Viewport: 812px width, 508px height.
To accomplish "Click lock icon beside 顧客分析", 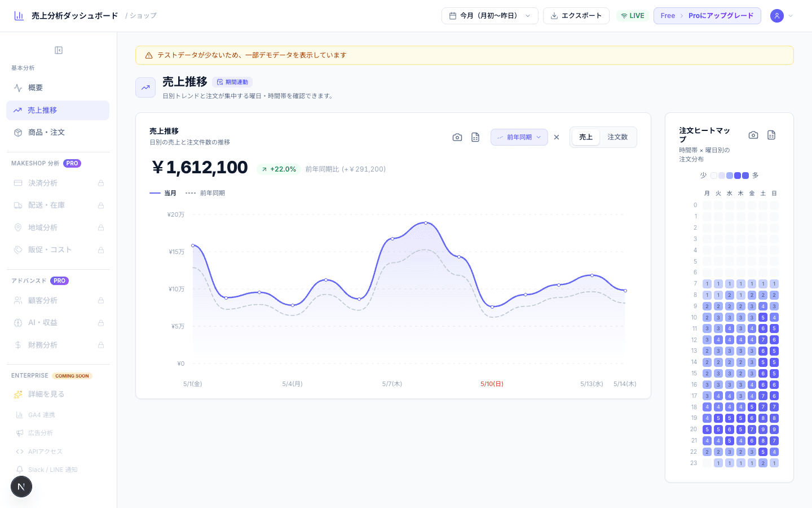I will pos(101,300).
